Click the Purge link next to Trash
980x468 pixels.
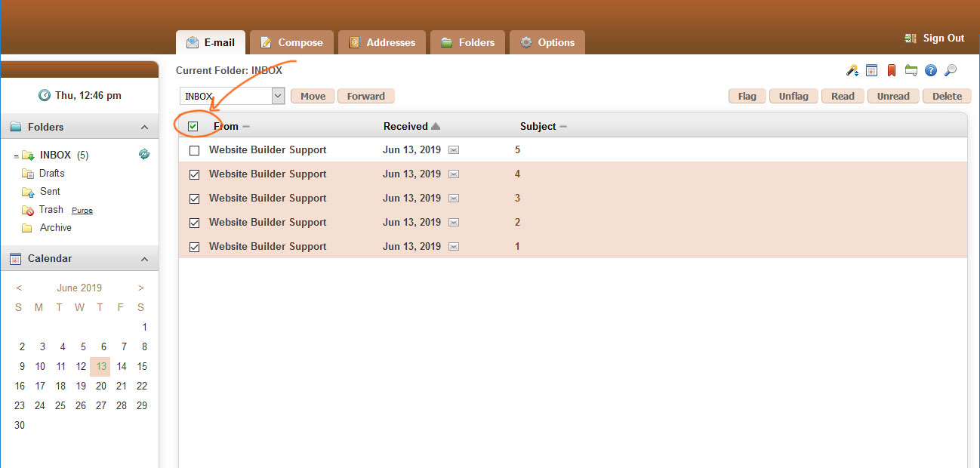point(82,211)
